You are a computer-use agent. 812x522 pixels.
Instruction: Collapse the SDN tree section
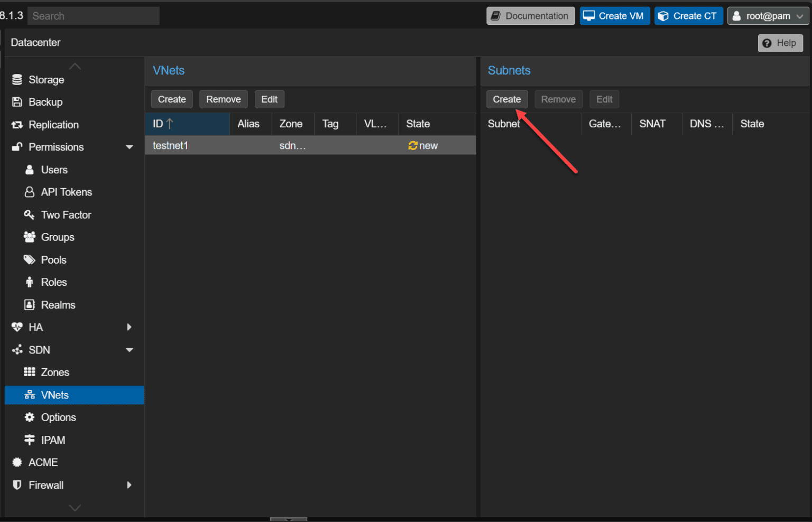click(x=130, y=350)
